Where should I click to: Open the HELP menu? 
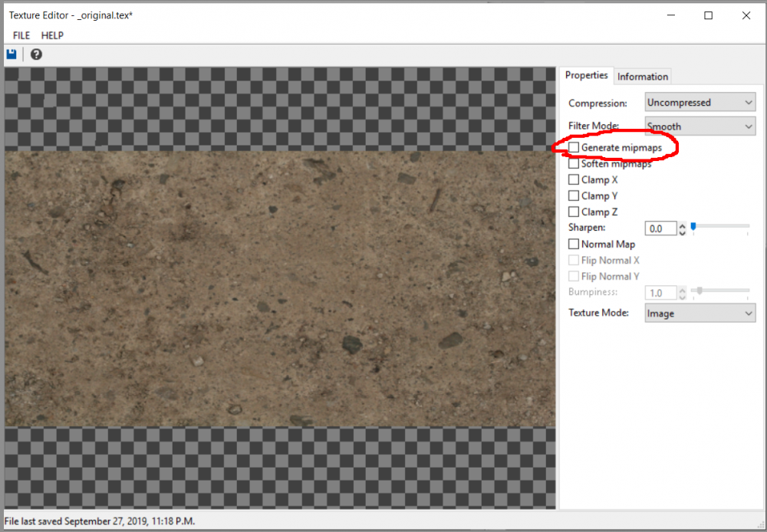point(52,35)
